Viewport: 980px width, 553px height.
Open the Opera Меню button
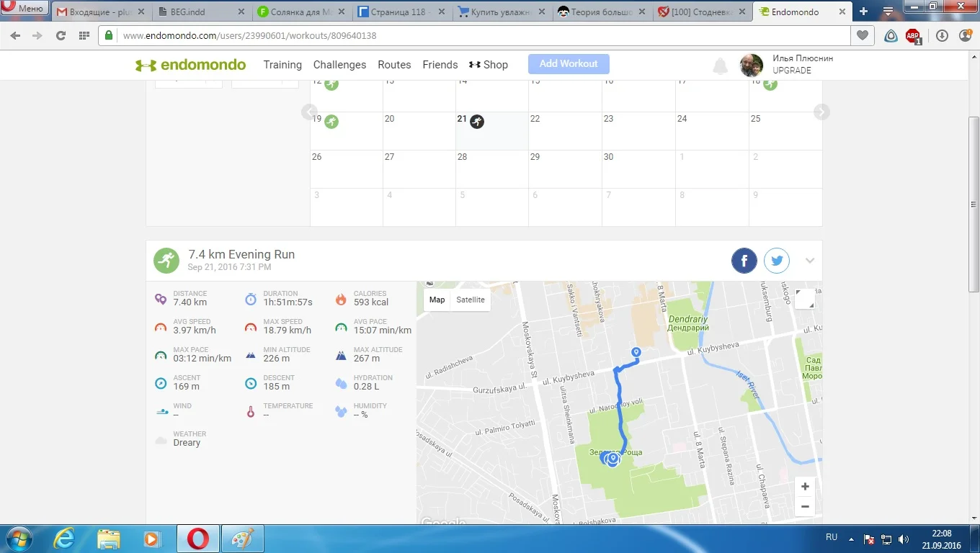point(24,8)
